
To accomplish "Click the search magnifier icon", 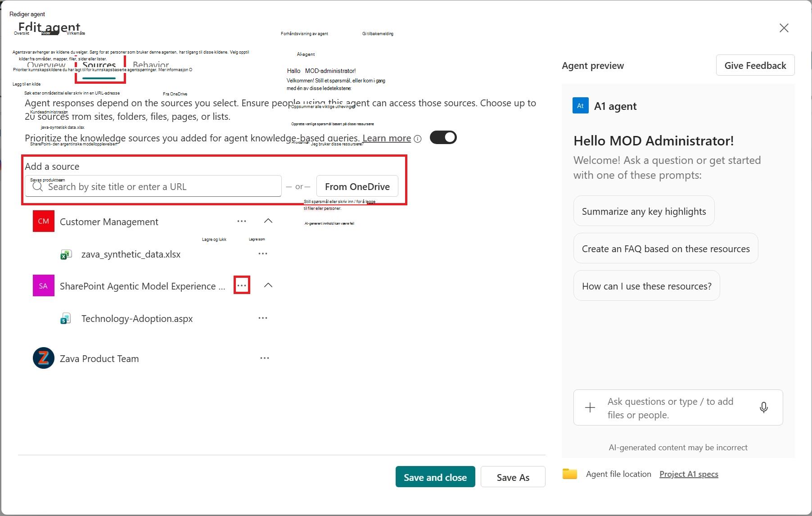I will 38,186.
